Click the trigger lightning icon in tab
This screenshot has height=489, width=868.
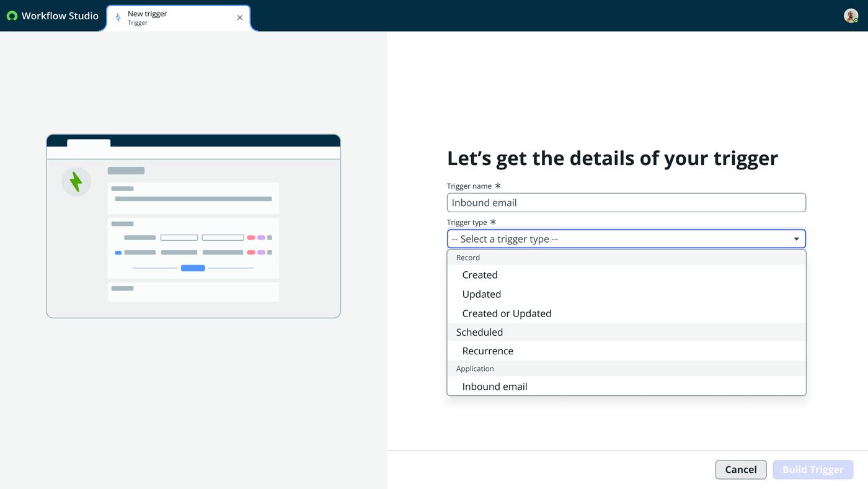118,18
